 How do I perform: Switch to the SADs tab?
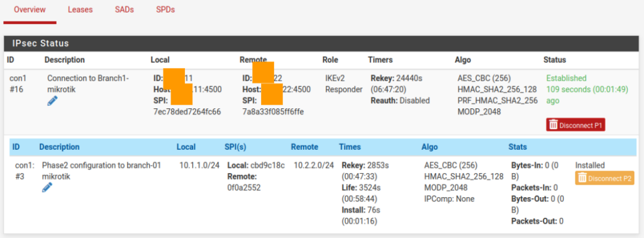pos(125,10)
